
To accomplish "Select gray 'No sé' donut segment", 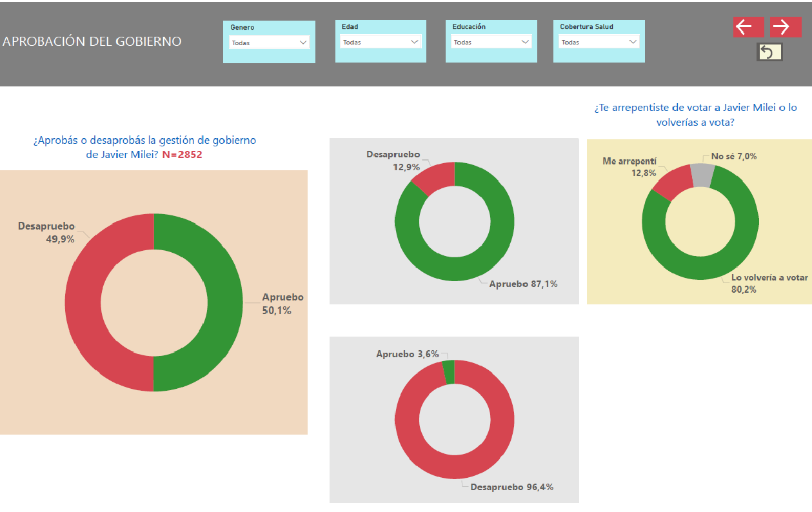I will coord(702,175).
